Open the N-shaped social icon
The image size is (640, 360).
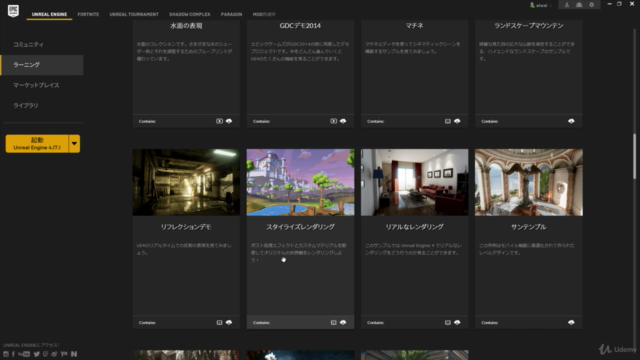tap(74, 354)
